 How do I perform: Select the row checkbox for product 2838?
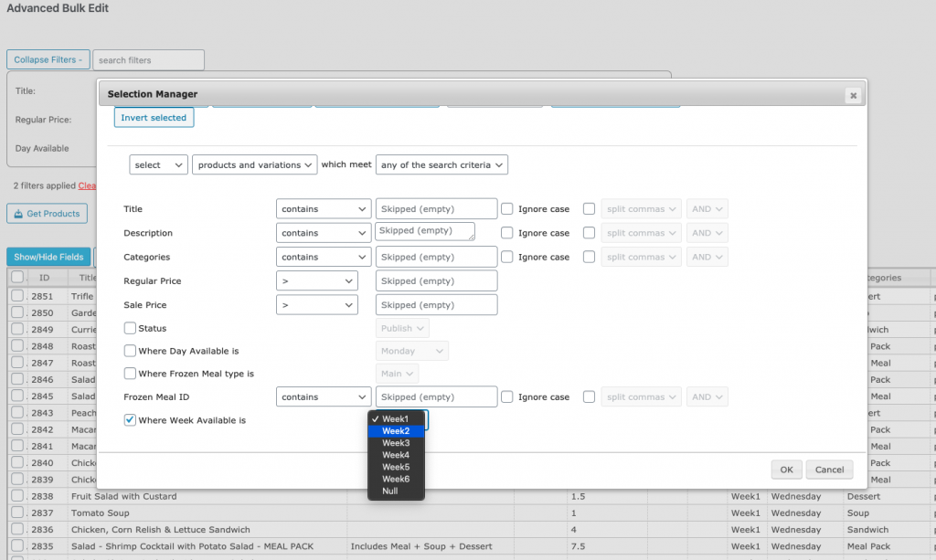(x=17, y=496)
